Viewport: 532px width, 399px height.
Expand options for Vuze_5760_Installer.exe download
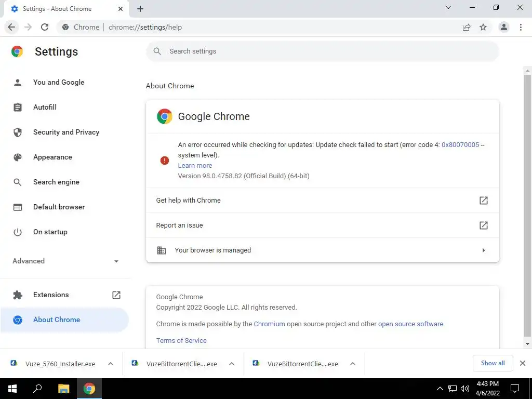(111, 364)
